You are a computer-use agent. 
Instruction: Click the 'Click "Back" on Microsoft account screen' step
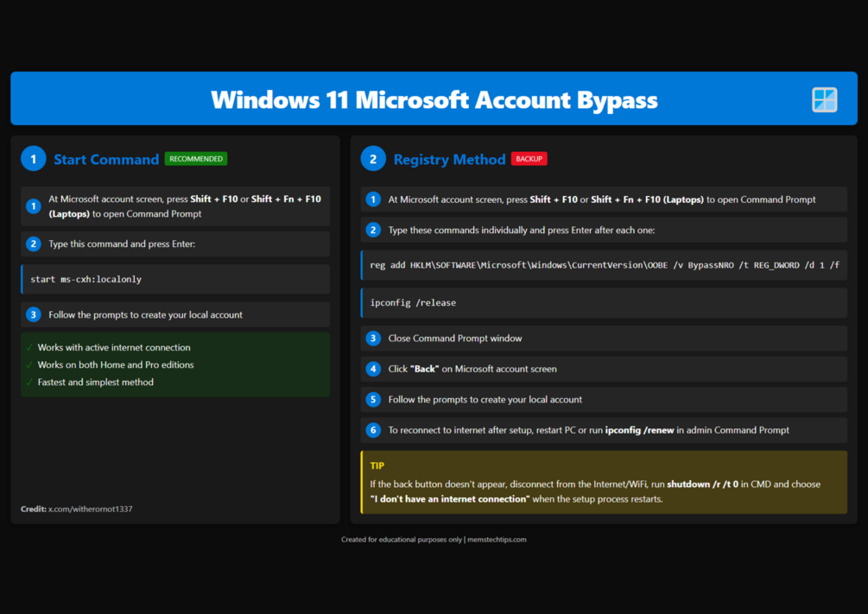pos(604,369)
